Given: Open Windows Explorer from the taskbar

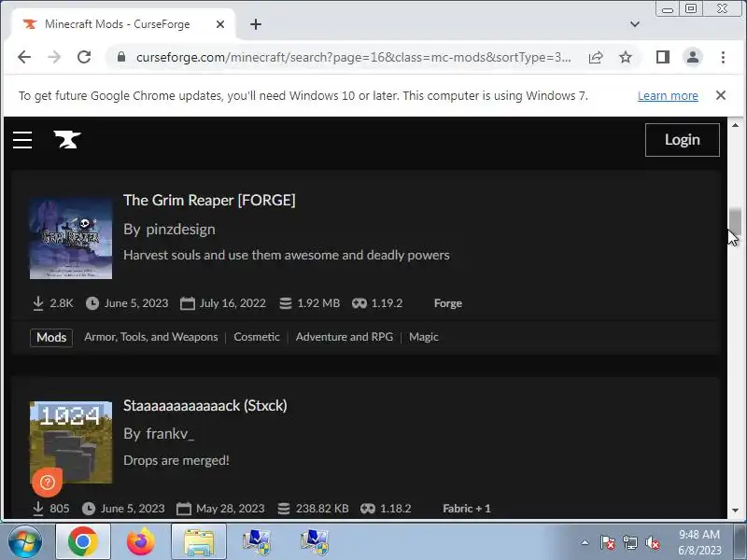Looking at the screenshot, I should [199, 542].
